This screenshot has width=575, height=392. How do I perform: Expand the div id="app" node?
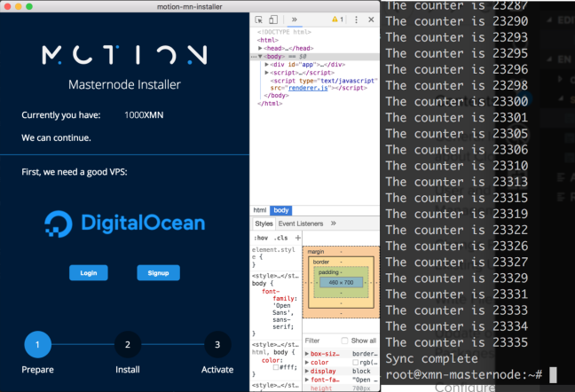266,65
